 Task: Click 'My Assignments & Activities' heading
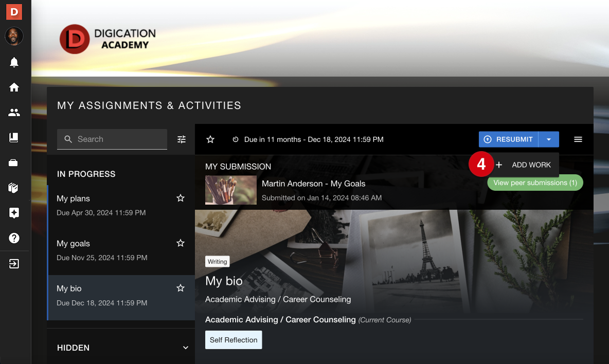[149, 105]
